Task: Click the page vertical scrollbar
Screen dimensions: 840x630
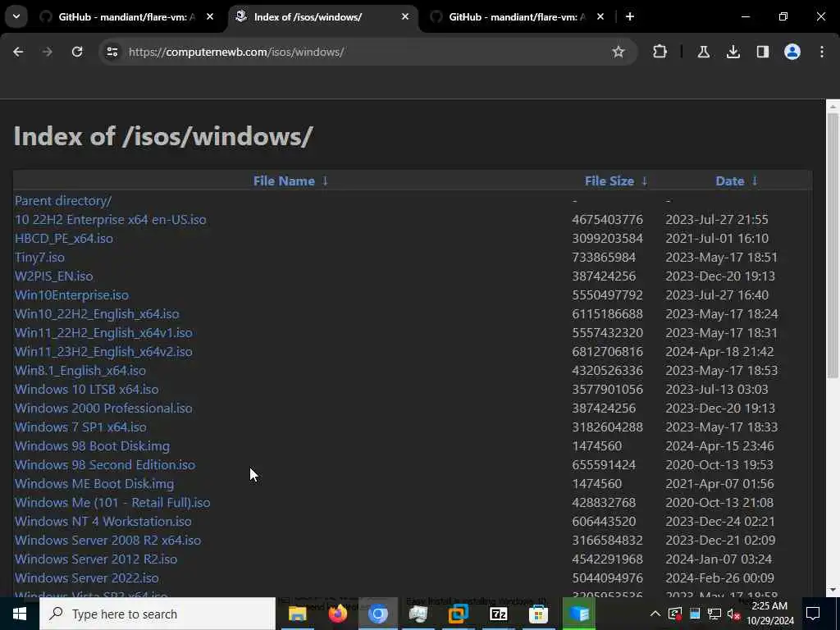Action: point(833,246)
